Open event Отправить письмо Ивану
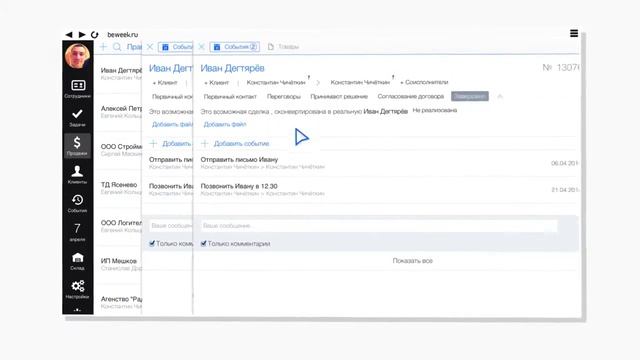This screenshot has width=640, height=360. coord(239,160)
